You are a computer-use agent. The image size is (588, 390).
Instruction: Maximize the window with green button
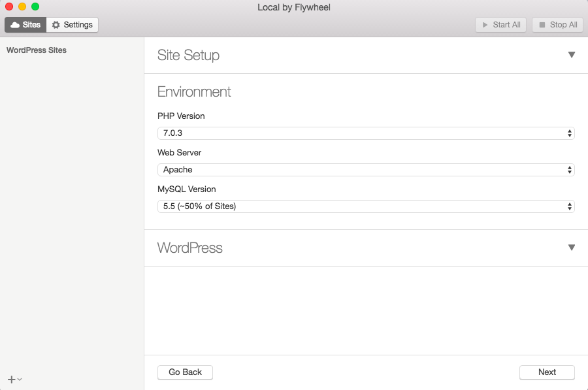pyautogui.click(x=35, y=7)
